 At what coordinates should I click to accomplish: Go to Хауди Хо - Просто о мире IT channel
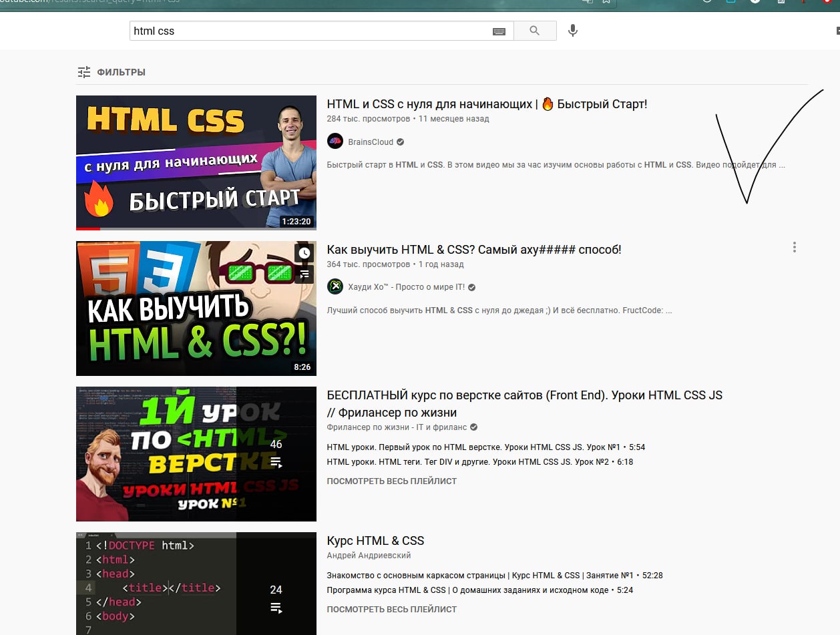[x=406, y=287]
